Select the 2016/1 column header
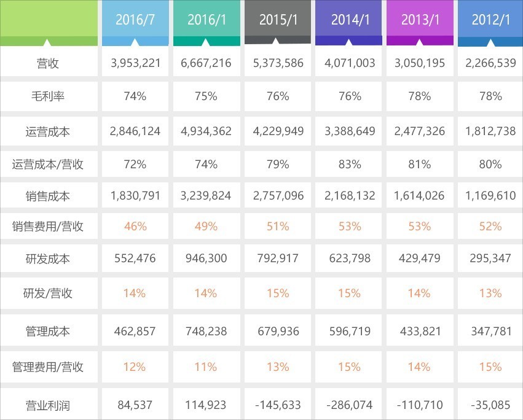 206,20
